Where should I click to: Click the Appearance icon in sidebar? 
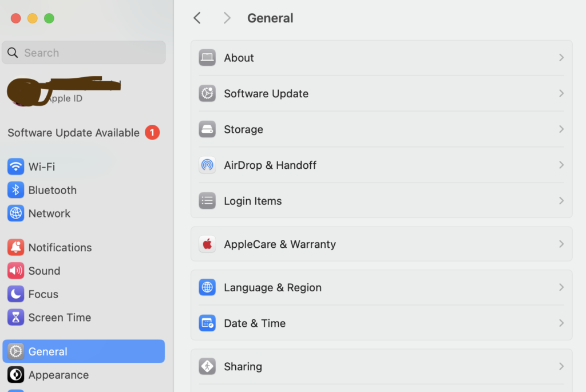pyautogui.click(x=15, y=375)
